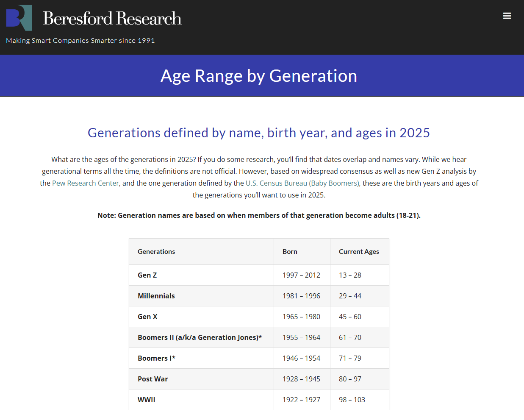Select the 'Millennials' row label
This screenshot has height=420, width=524.
(x=156, y=296)
